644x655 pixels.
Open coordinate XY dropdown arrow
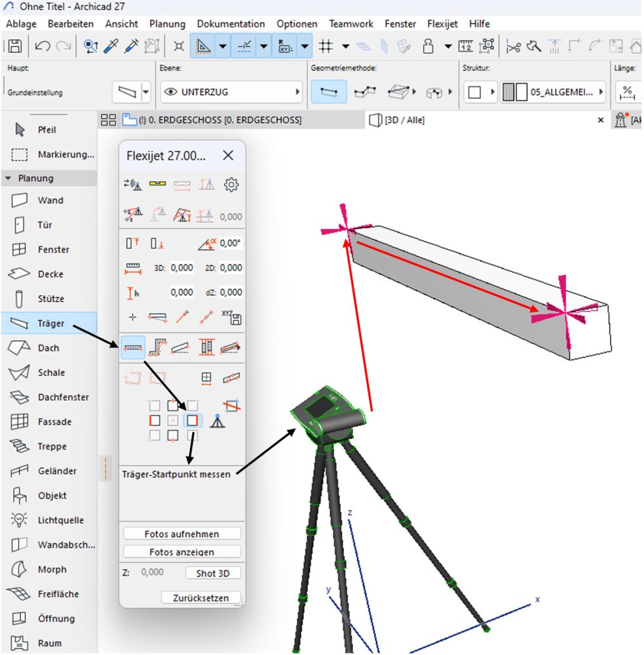305,46
